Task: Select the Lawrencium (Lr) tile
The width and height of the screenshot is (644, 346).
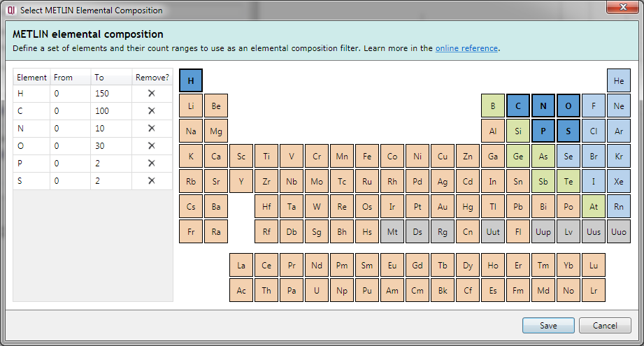Action: click(594, 290)
